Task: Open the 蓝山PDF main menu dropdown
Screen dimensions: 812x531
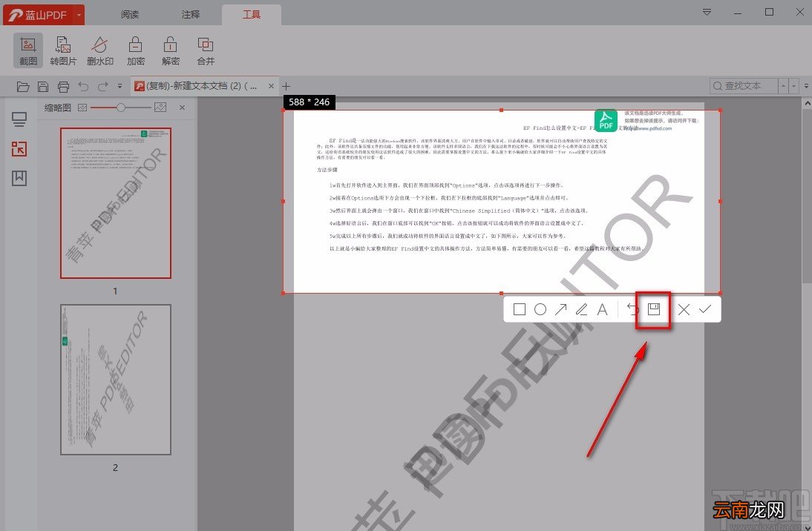Action: tap(79, 15)
